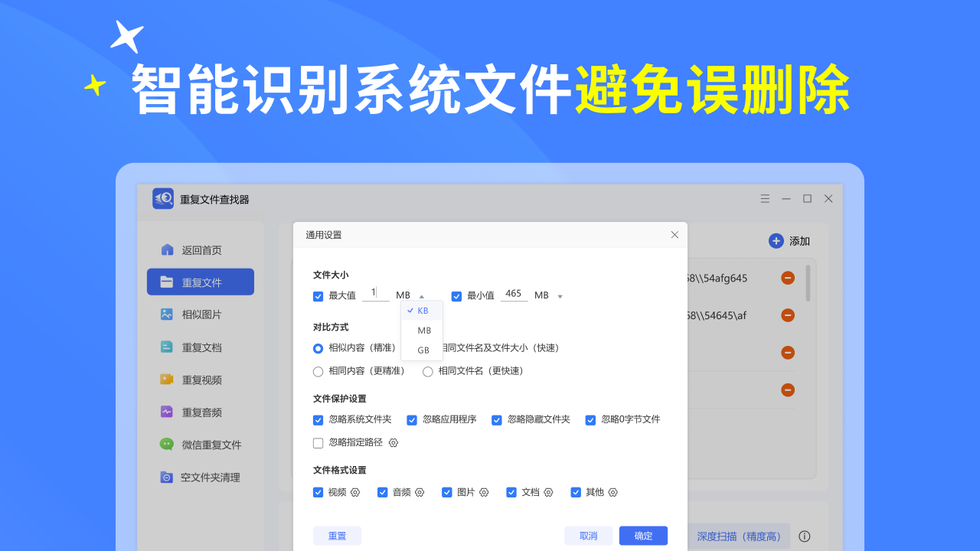Image resolution: width=980 pixels, height=551 pixels.
Task: Confirm settings with the 确定 button
Action: tap(642, 535)
